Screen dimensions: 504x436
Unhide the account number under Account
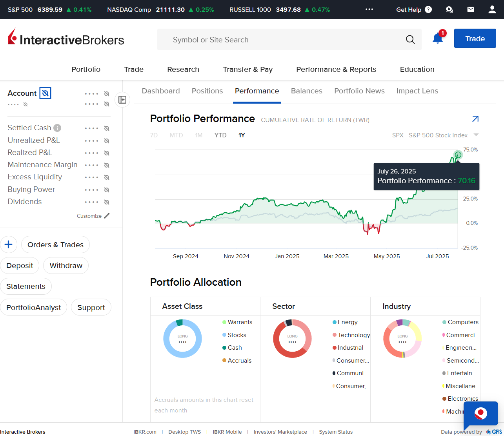pos(25,104)
